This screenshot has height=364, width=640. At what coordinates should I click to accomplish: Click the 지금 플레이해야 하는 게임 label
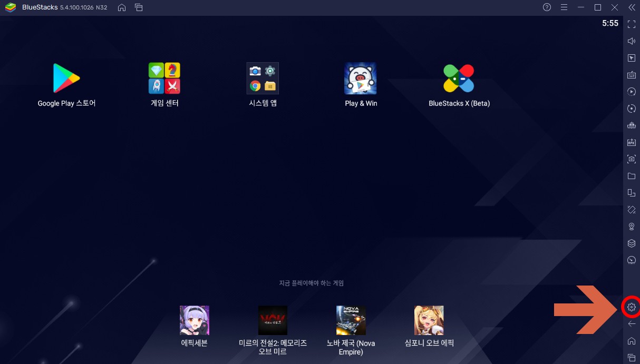[x=312, y=283]
